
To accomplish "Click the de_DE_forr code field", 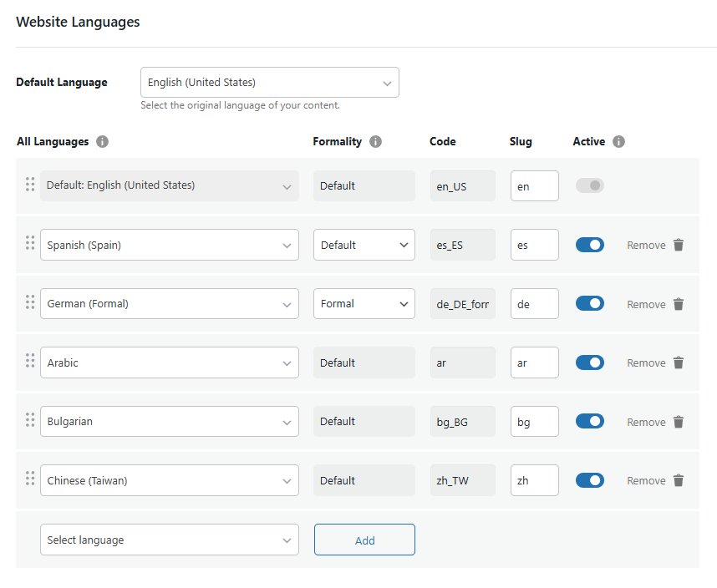I will point(463,304).
